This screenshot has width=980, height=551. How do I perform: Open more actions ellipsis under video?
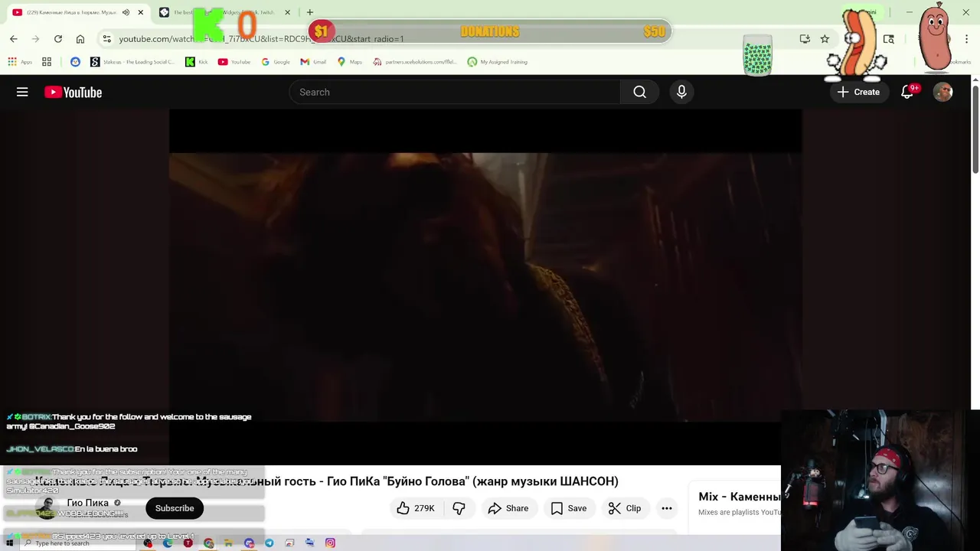tap(667, 508)
